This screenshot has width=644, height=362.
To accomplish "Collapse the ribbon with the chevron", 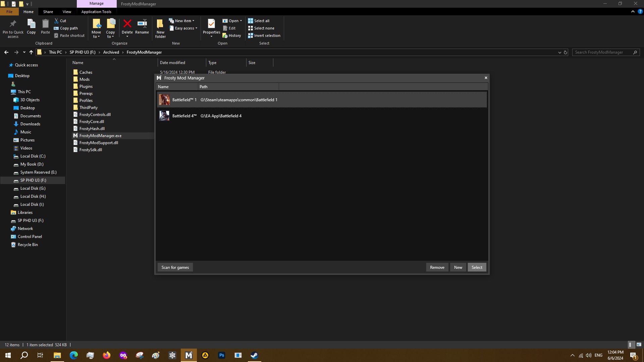I will click(x=633, y=11).
